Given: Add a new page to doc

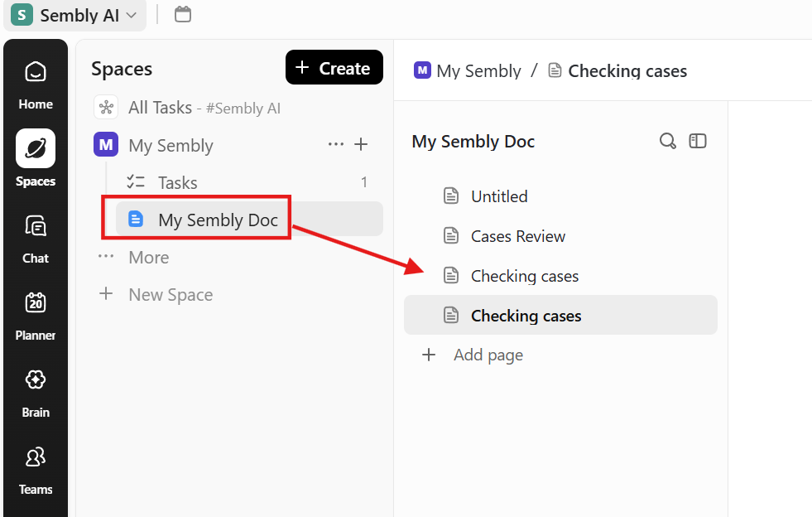Looking at the screenshot, I should point(488,355).
